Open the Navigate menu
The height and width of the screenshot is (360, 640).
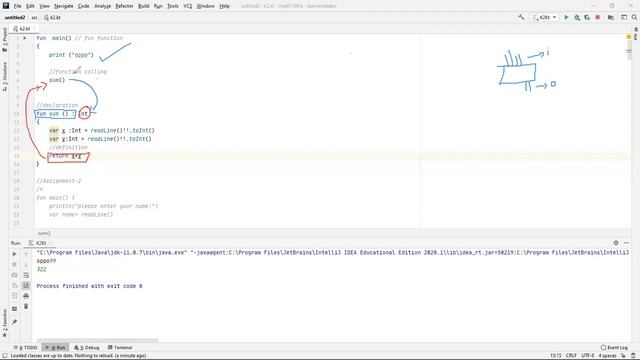[63, 6]
